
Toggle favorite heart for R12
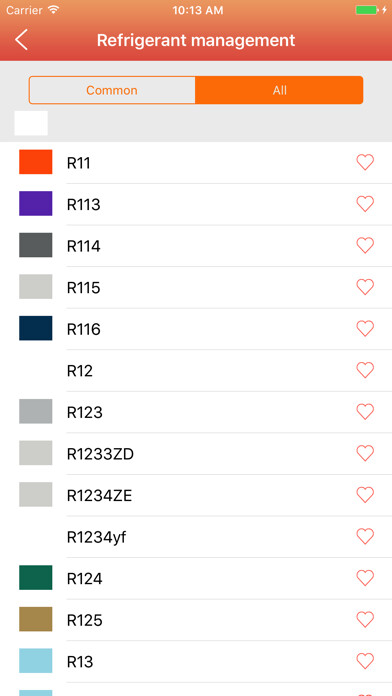[x=365, y=370]
